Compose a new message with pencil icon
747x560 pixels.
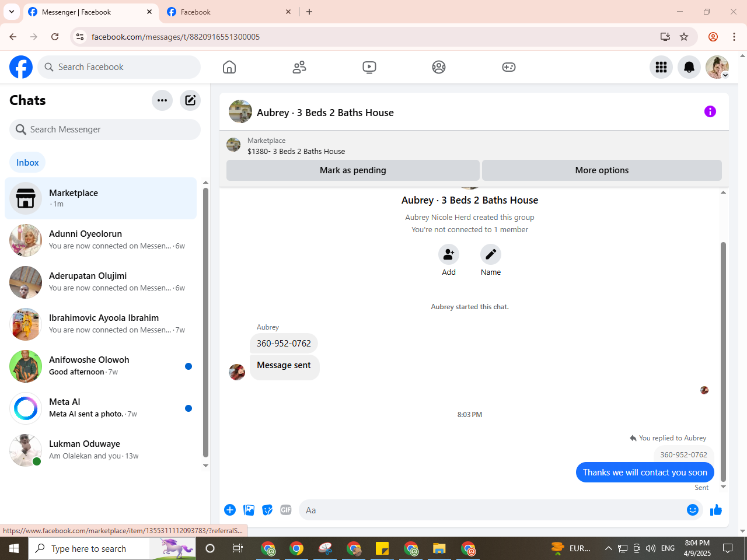190,100
